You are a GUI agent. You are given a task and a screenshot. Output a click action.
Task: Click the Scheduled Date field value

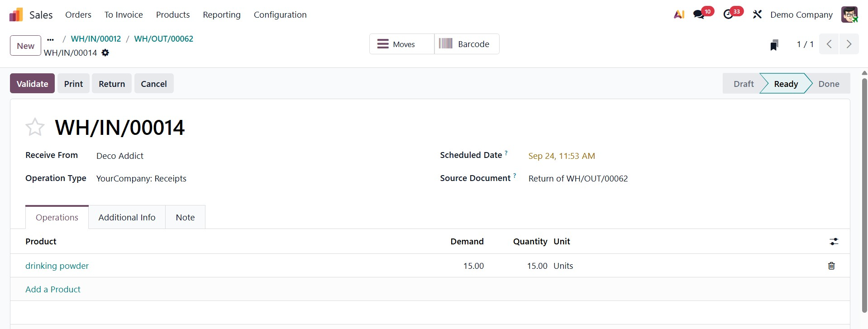(562, 156)
